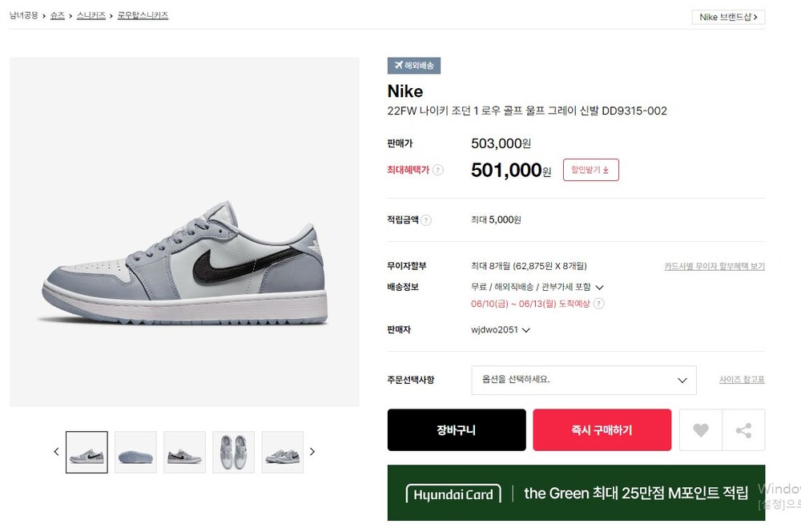
Task: Open 사이즈 참고표 size guide link
Action: pyautogui.click(x=742, y=380)
